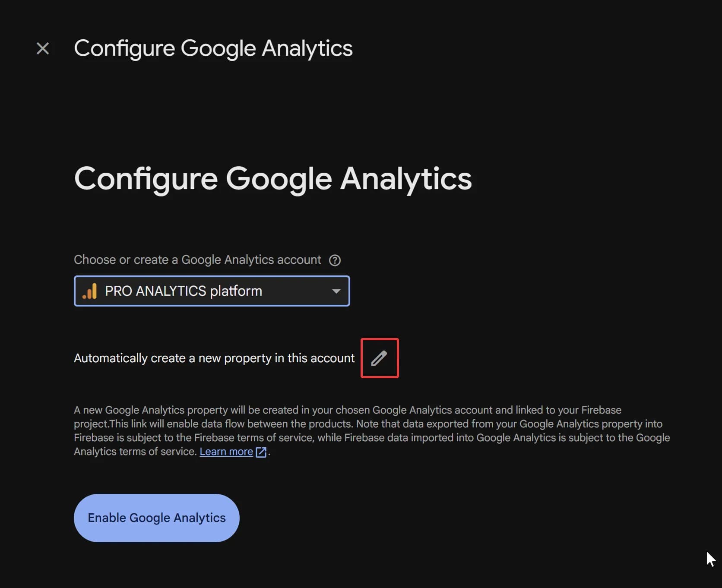The width and height of the screenshot is (722, 588).
Task: Expand account list using the caret arrow
Action: pos(336,291)
